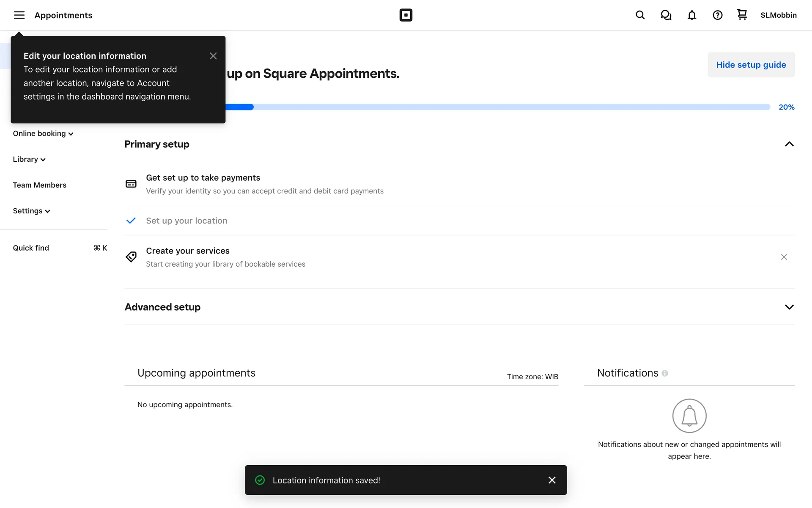Expand the Library menu
This screenshot has width=812, height=508.
tap(29, 160)
